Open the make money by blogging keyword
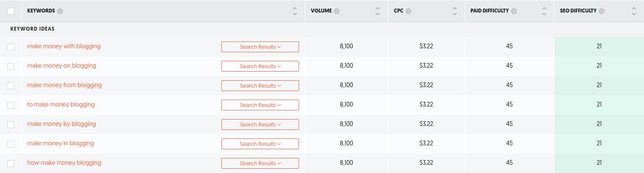The width and height of the screenshot is (644, 173). click(x=62, y=124)
